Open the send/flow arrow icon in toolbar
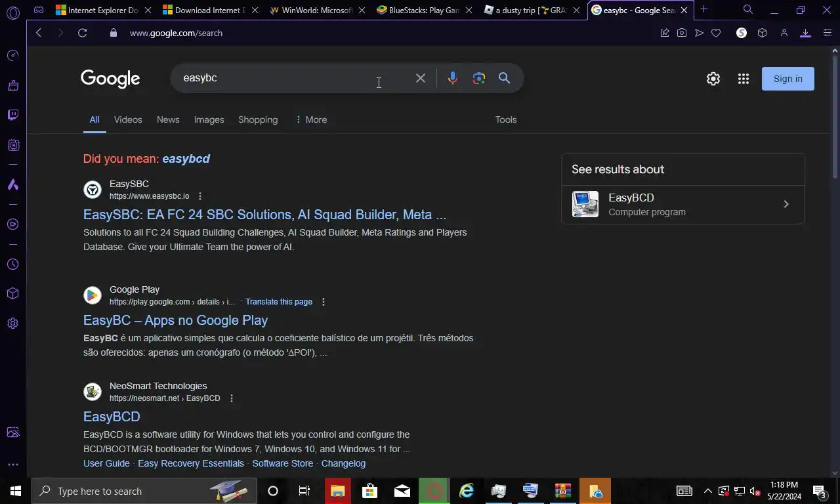Viewport: 840px width, 504px height. (699, 33)
